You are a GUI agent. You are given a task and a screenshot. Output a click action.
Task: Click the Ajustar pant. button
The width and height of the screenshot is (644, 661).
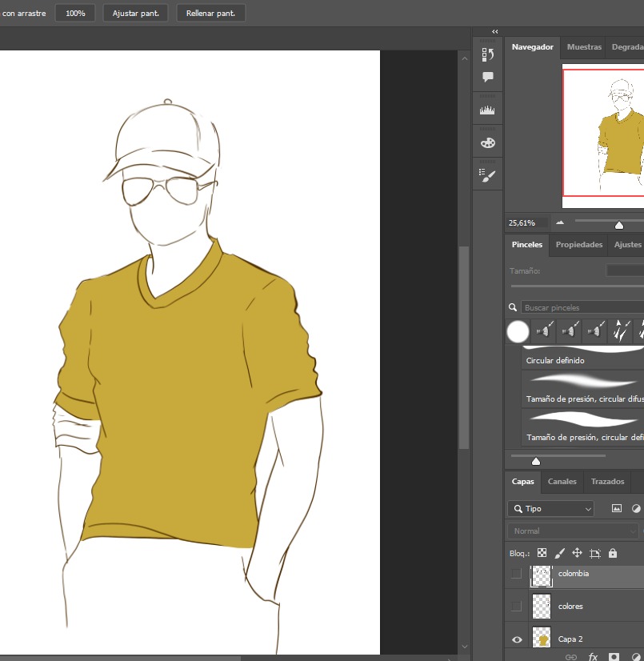(x=136, y=13)
